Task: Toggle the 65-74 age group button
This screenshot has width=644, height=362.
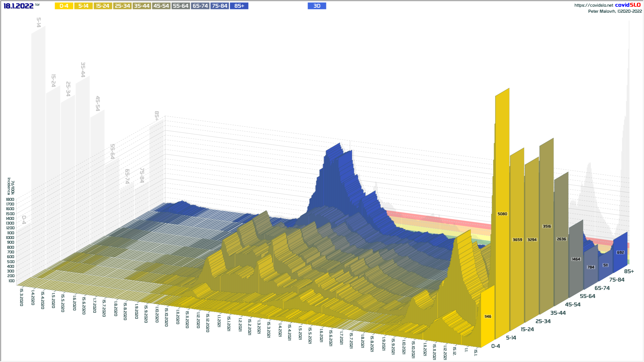Action: (200, 6)
